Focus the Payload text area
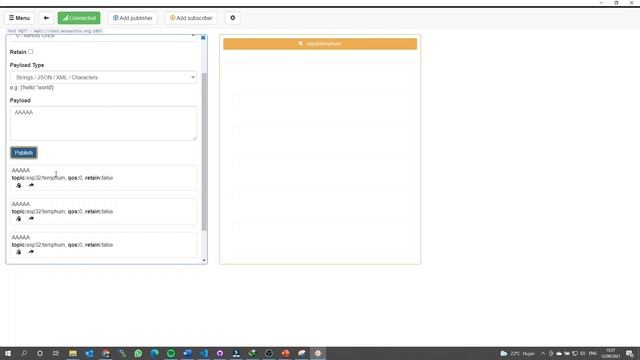The width and height of the screenshot is (640, 360). point(103,123)
